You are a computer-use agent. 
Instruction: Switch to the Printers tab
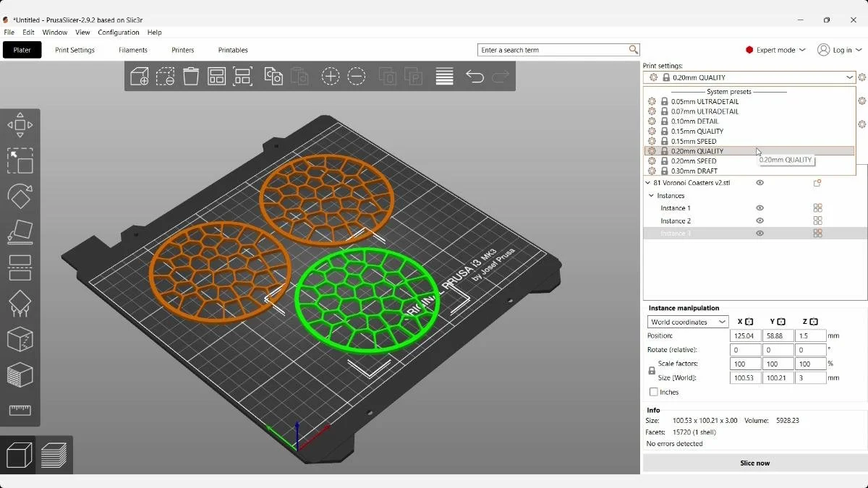coord(183,50)
